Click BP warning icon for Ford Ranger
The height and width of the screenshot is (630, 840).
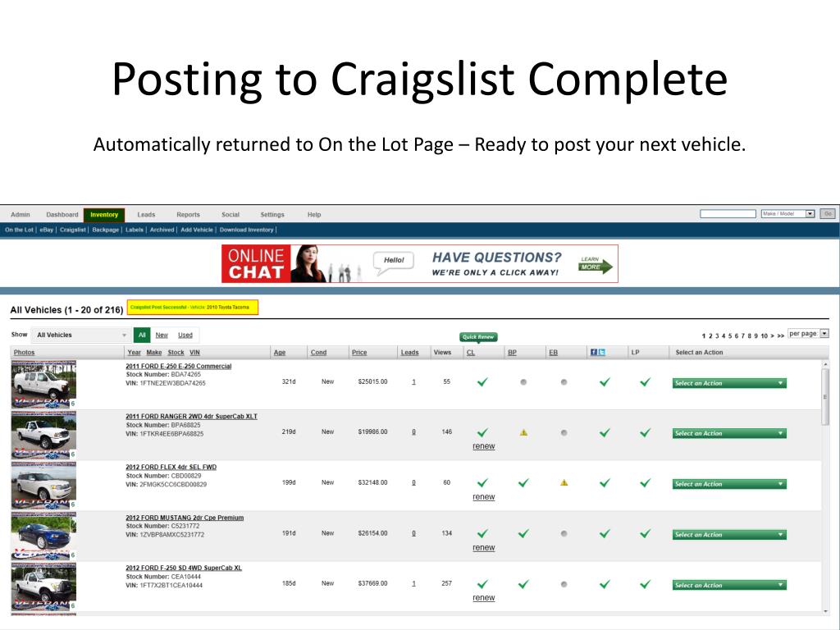point(523,432)
